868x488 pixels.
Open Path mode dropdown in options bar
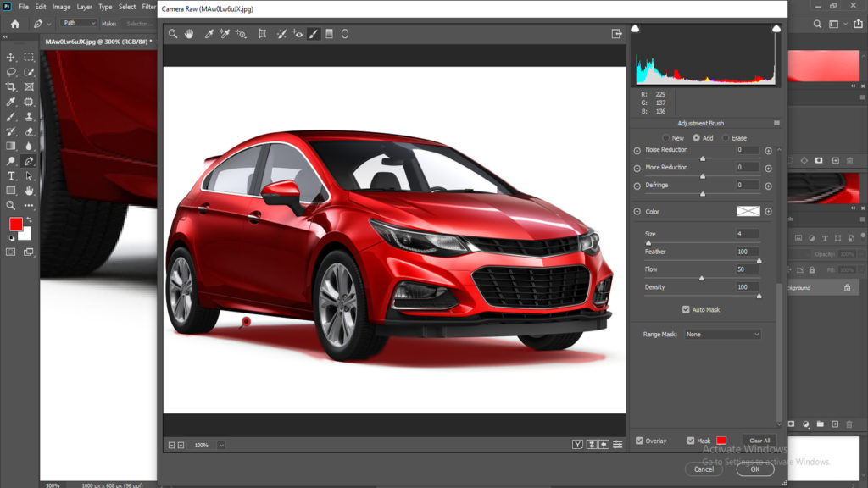79,23
